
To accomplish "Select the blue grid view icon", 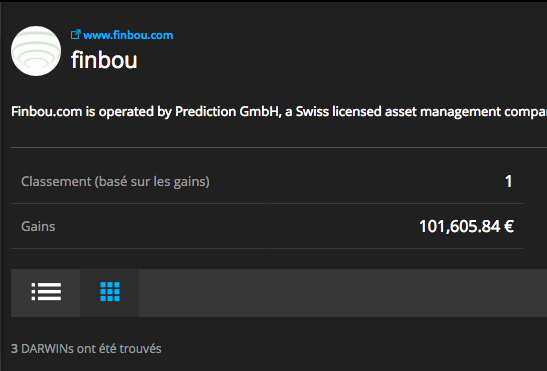I will pos(110,291).
